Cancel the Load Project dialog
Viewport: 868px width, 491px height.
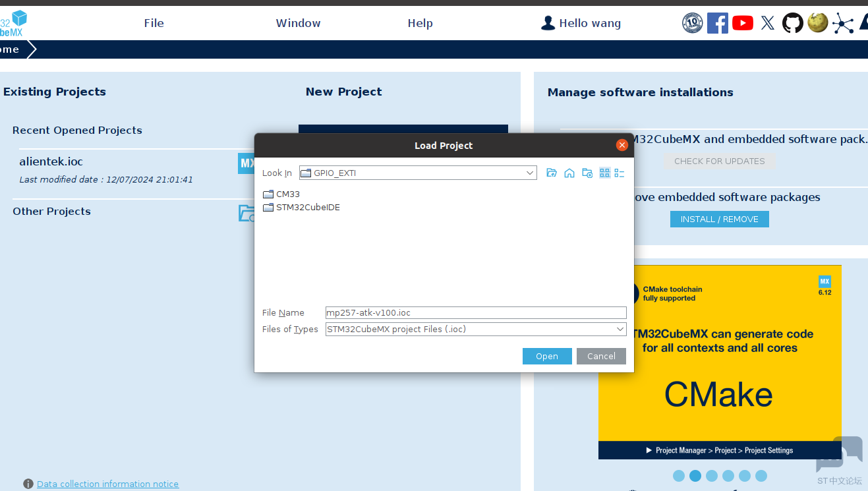pyautogui.click(x=601, y=356)
